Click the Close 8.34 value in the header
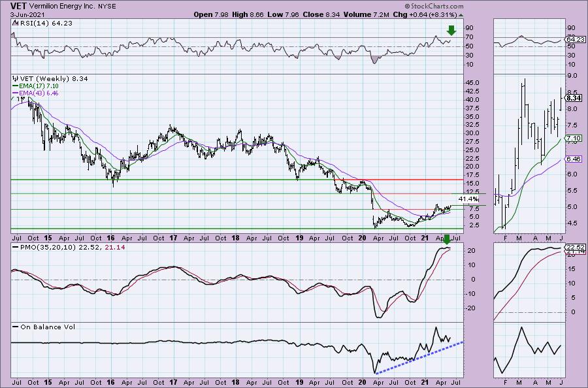Screen dimensions: 588x388 [321, 14]
